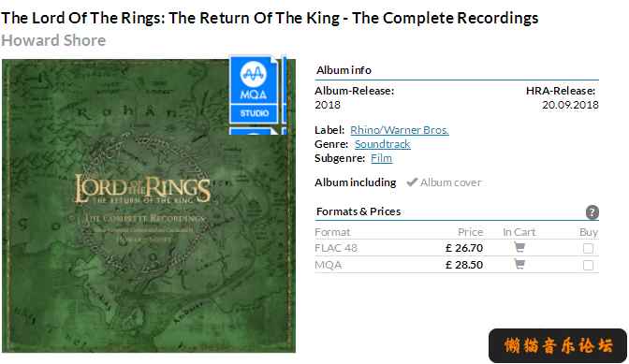Tick the Buy checkbox for FLAC 48
This screenshot has height=364, width=629.
coord(588,249)
